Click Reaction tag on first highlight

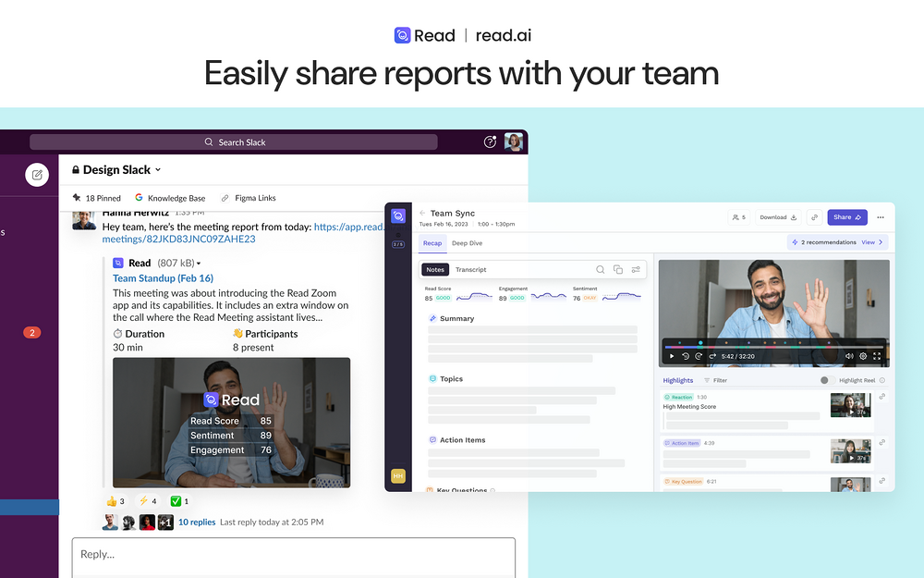[x=679, y=397]
